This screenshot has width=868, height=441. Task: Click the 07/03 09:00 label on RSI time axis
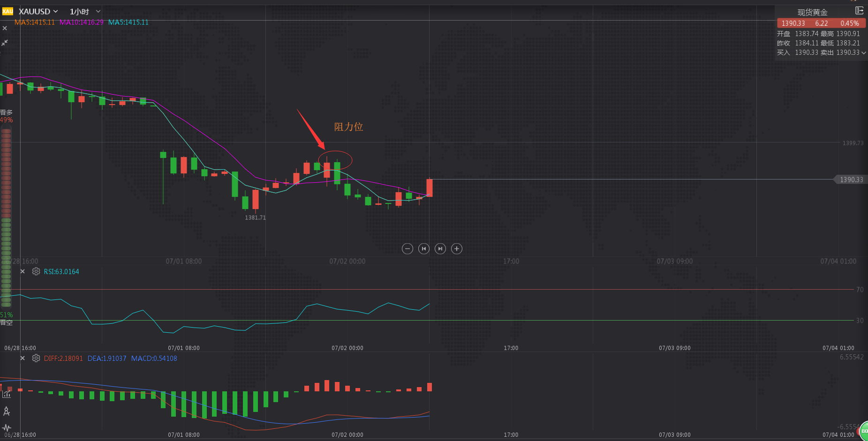click(x=675, y=348)
